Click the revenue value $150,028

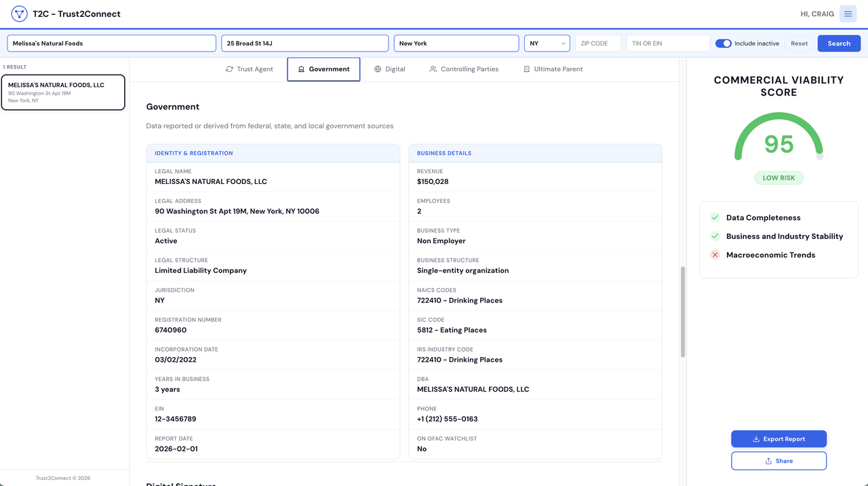click(433, 182)
